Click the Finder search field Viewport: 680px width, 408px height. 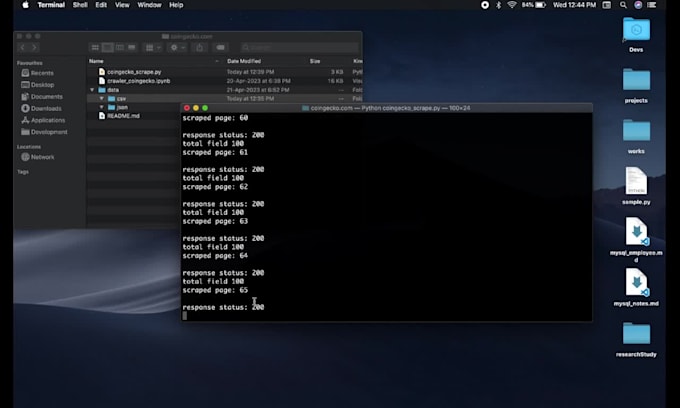point(300,47)
